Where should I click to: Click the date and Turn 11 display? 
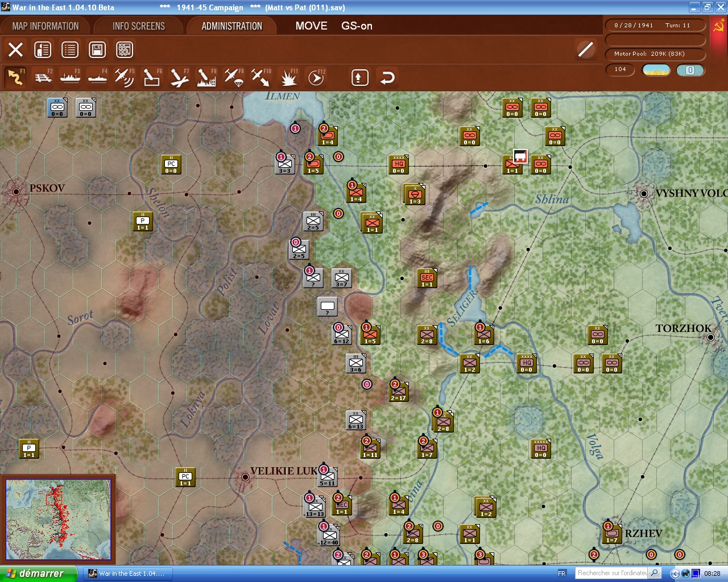tap(655, 26)
